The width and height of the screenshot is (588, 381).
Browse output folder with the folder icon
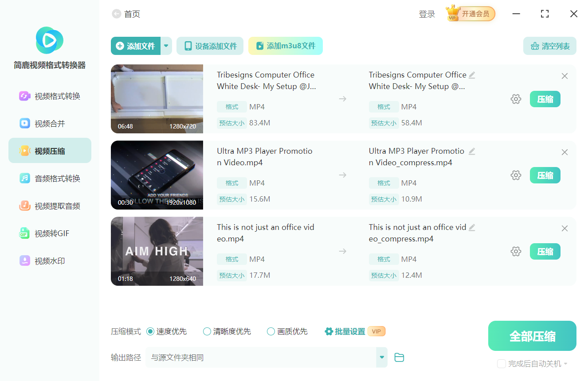click(x=399, y=358)
